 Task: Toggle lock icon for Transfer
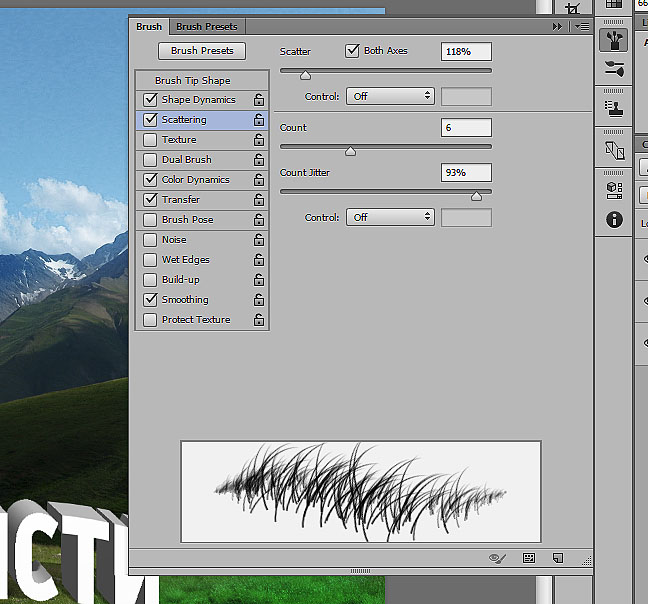click(x=259, y=200)
